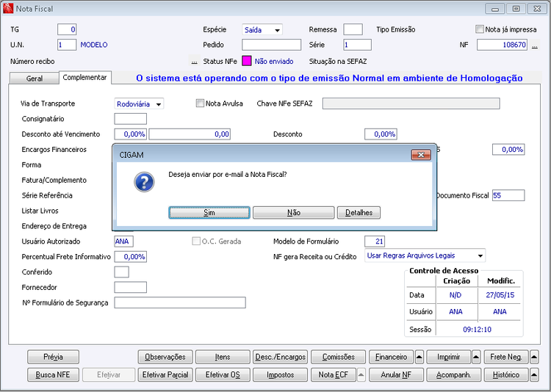The height and width of the screenshot is (392, 551).
Task: Click the Itens button
Action: 223,357
